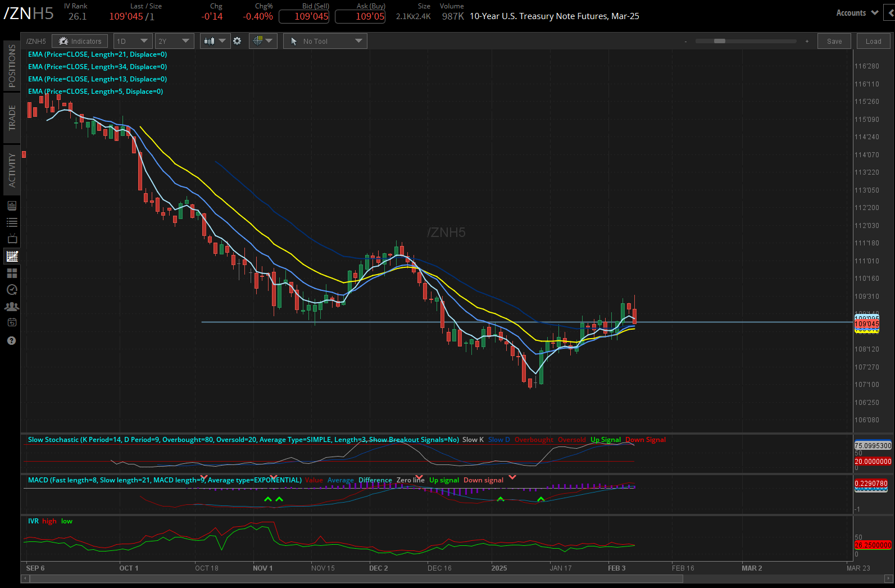
Task: Open the ACTIVITY side tab
Action: pyautogui.click(x=12, y=170)
